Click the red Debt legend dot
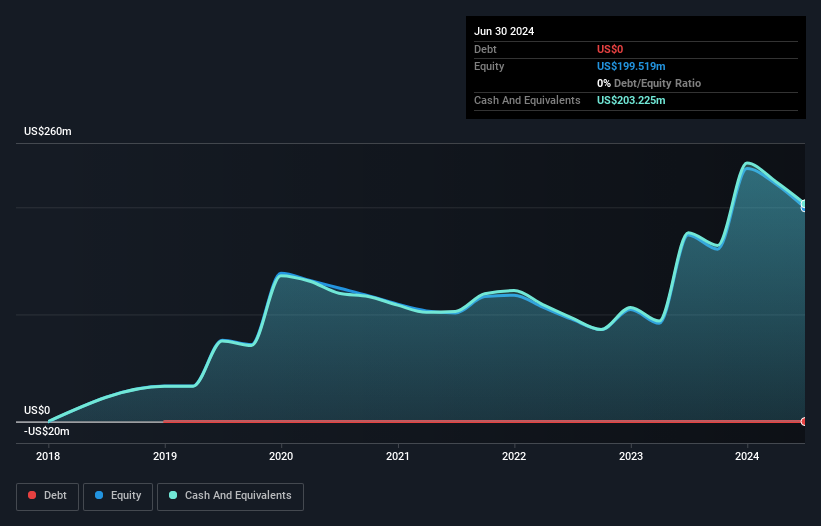821x526 pixels. (x=32, y=495)
